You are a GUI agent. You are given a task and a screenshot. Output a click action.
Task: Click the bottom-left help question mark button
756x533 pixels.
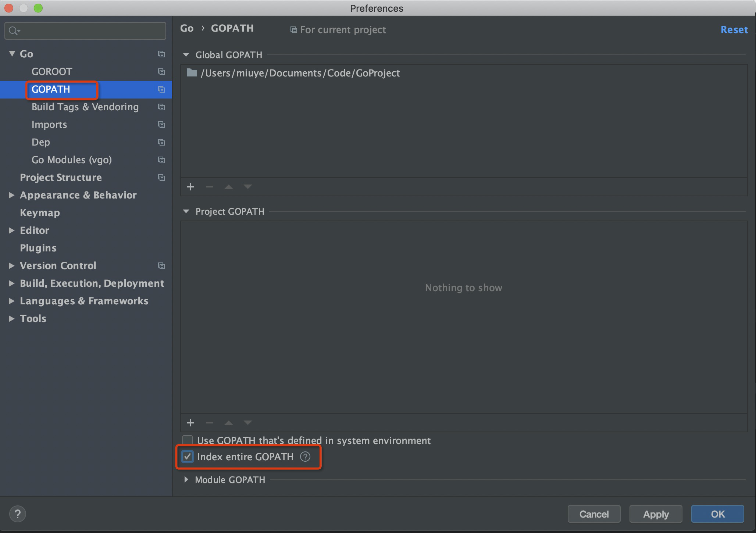pyautogui.click(x=18, y=514)
